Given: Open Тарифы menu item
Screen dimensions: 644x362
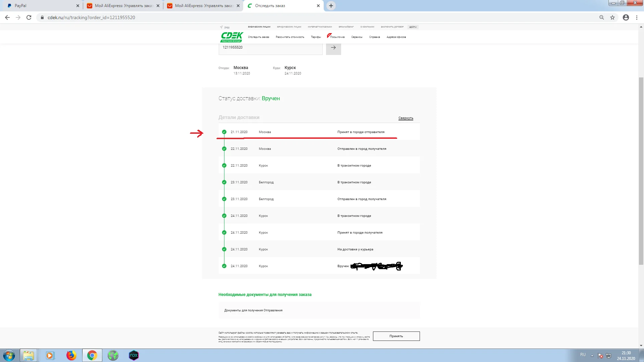Looking at the screenshot, I should click(x=316, y=37).
